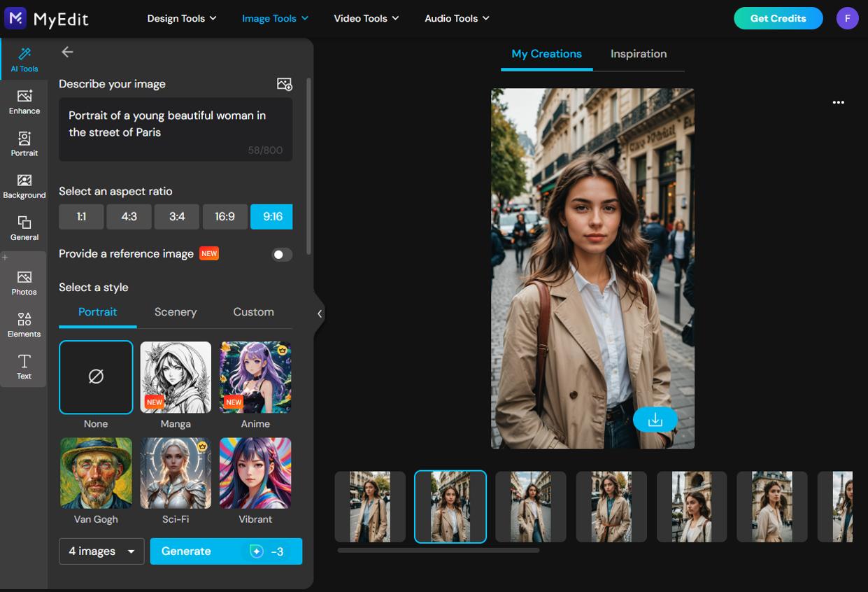The height and width of the screenshot is (592, 868).
Task: Click the General sidebar icon
Action: tap(24, 227)
